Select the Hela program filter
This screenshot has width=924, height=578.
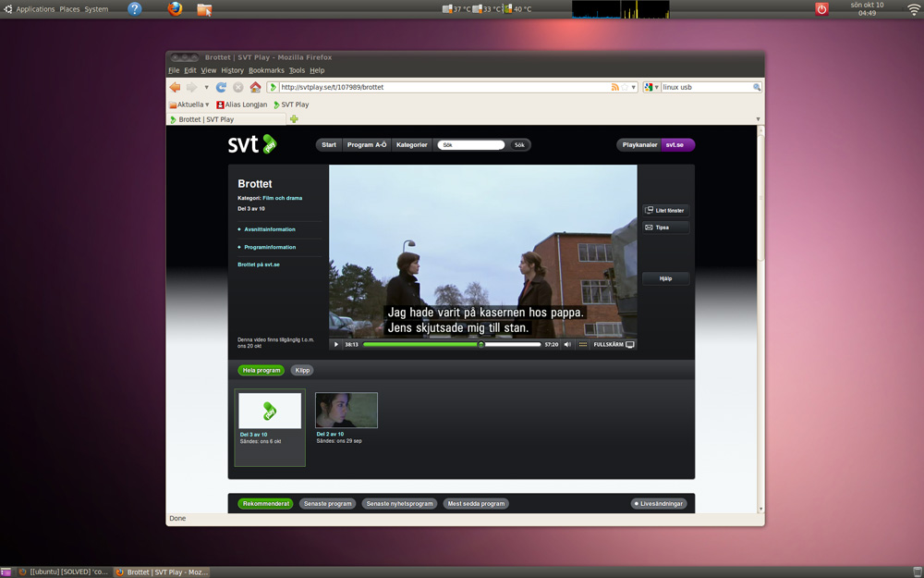261,371
